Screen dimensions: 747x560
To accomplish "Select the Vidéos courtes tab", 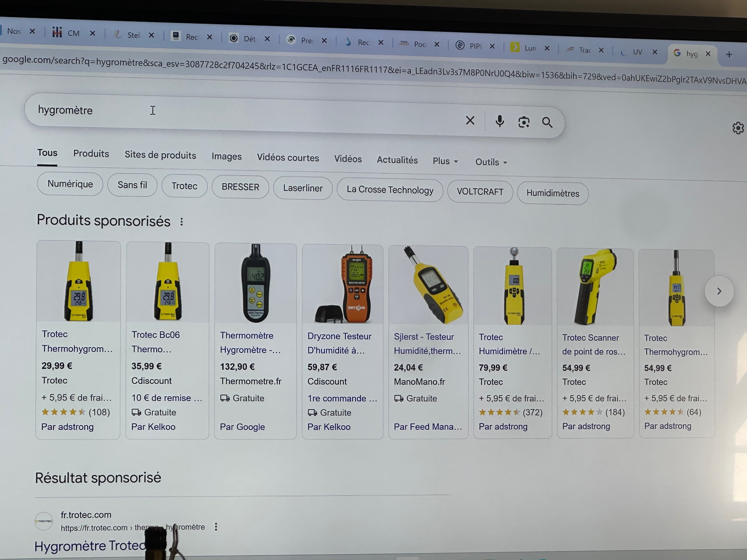I will (288, 157).
